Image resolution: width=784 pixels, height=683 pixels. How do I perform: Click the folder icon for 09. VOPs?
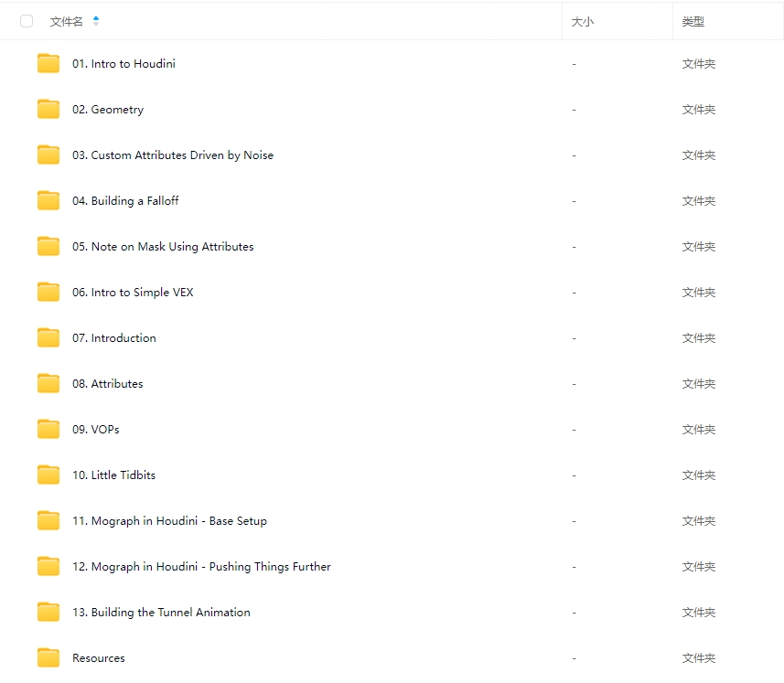(48, 429)
